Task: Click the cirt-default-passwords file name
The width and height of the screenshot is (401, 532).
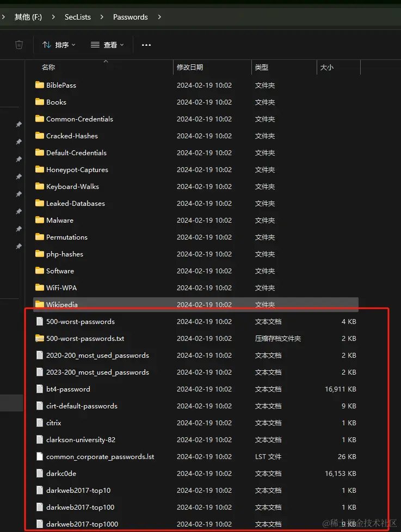Action: coord(82,406)
